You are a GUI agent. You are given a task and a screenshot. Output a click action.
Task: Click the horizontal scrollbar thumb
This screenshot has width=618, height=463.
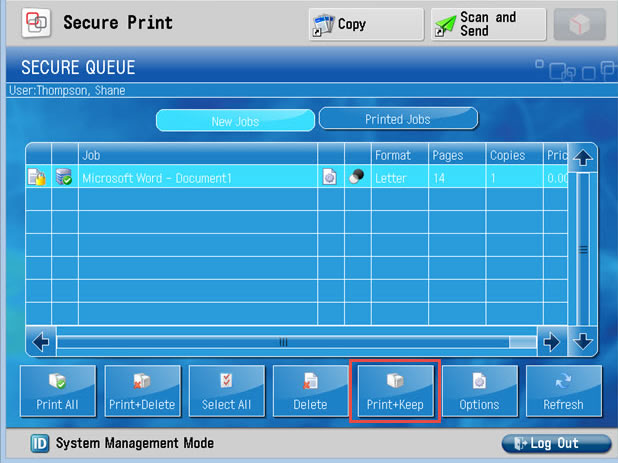click(x=283, y=342)
